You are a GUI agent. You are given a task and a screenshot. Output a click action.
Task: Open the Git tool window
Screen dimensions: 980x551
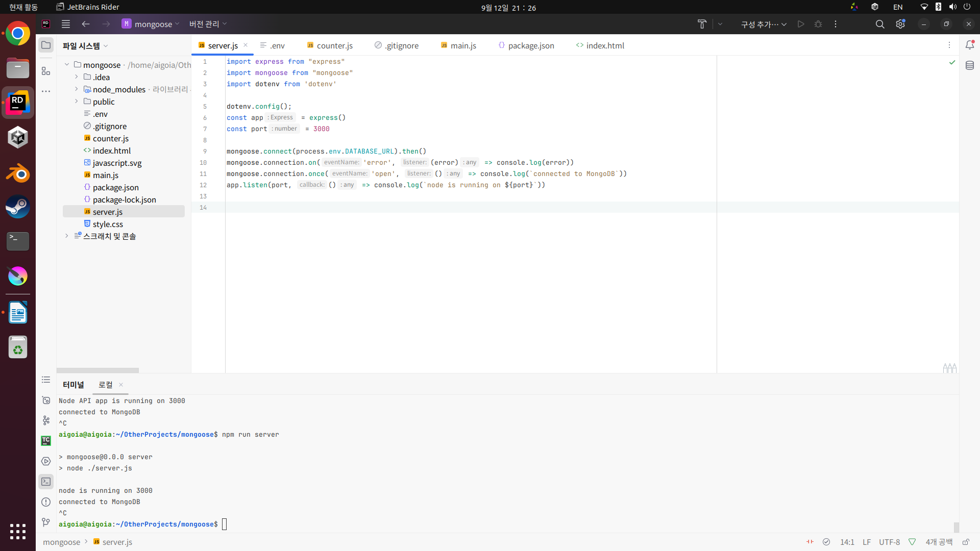[x=46, y=522]
